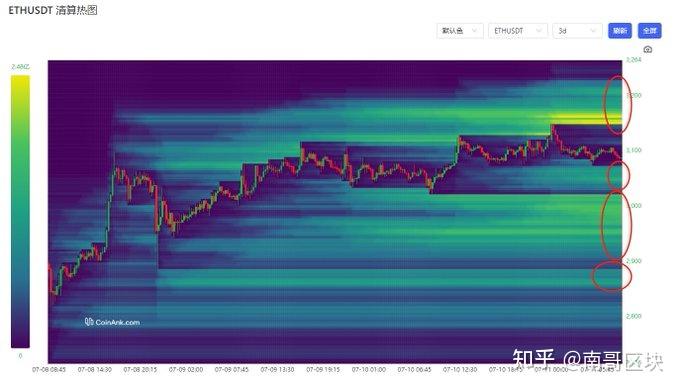
Task: Click the 07-10 12:30 time axis label
Action: [460, 369]
